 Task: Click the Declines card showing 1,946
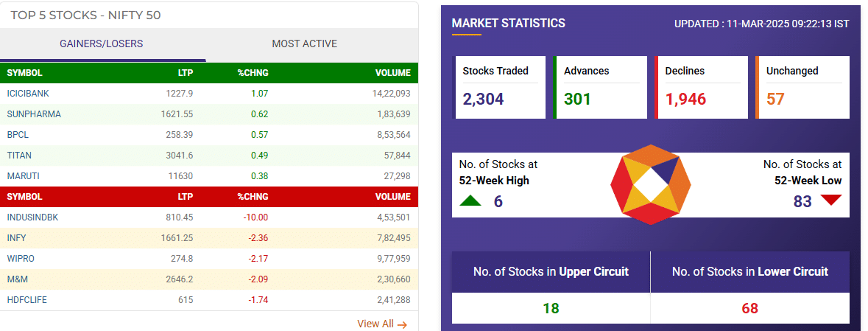click(702, 87)
